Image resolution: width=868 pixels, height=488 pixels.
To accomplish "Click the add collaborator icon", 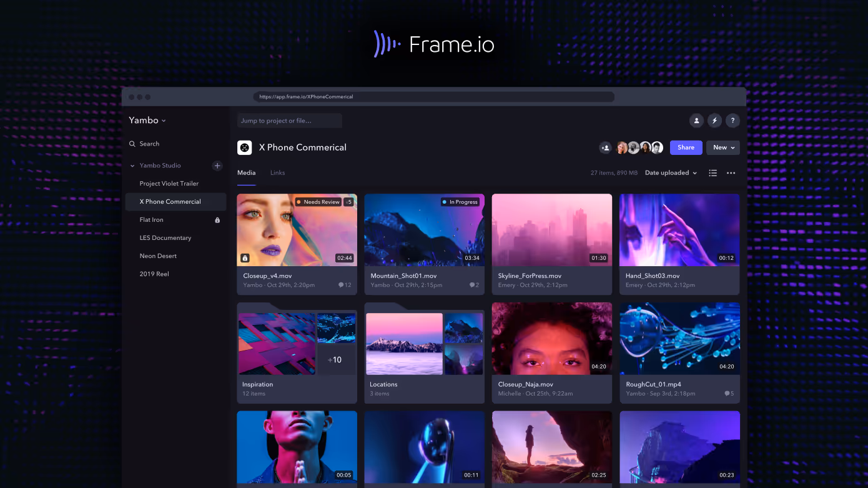I will (605, 147).
